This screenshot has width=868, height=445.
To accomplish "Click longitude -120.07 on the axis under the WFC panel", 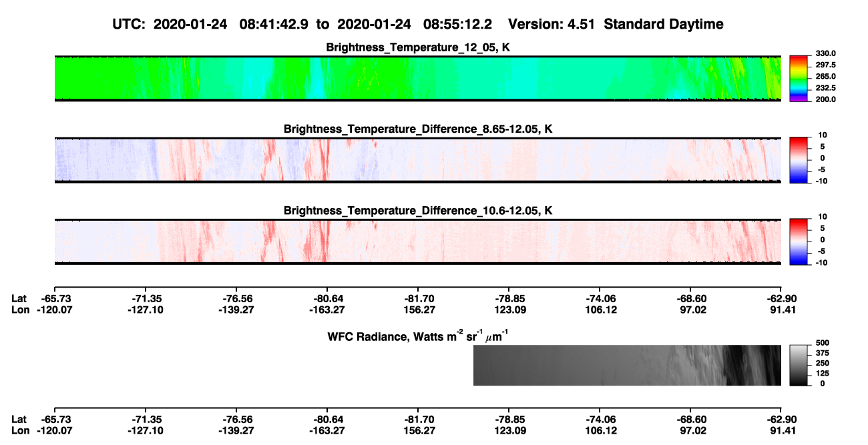I will (55, 430).
